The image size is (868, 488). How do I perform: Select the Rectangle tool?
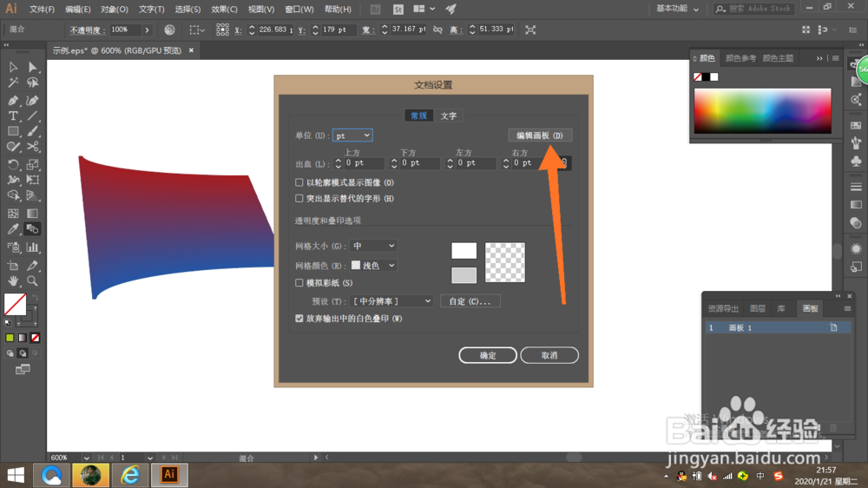click(x=13, y=131)
